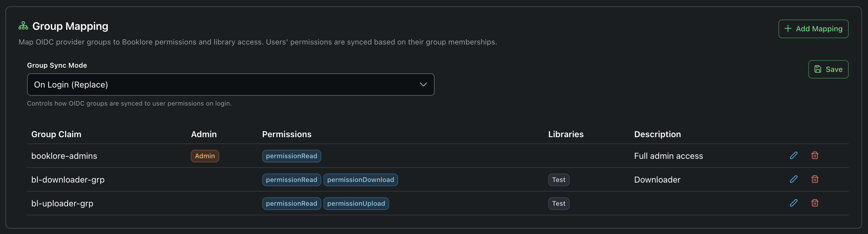Click Test library tag in bl-downloader-grp row

559,180
